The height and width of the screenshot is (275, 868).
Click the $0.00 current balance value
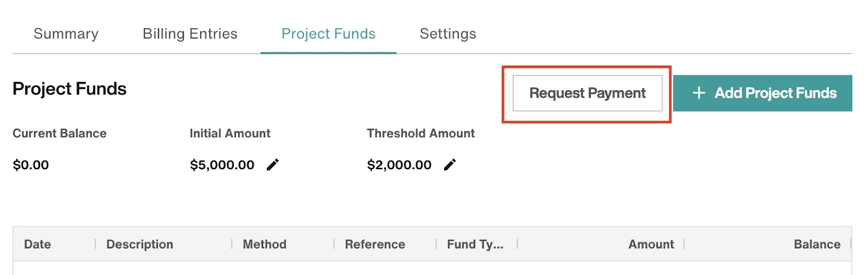click(x=31, y=165)
